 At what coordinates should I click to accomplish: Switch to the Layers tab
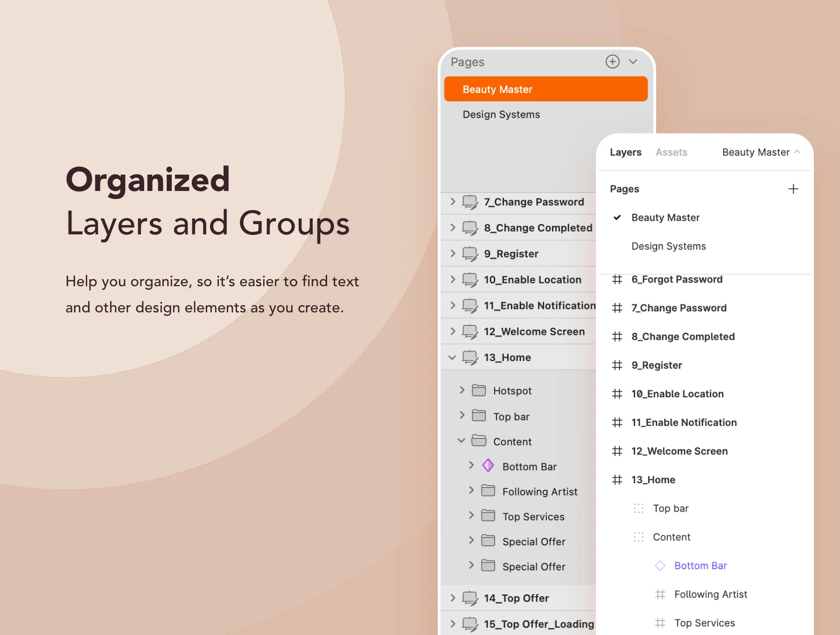(x=625, y=152)
